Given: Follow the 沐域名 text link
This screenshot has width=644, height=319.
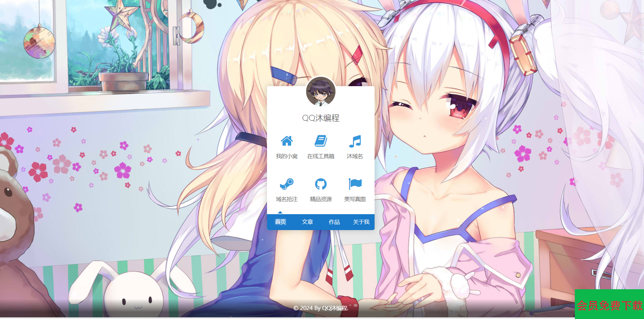Looking at the screenshot, I should pyautogui.click(x=355, y=156).
